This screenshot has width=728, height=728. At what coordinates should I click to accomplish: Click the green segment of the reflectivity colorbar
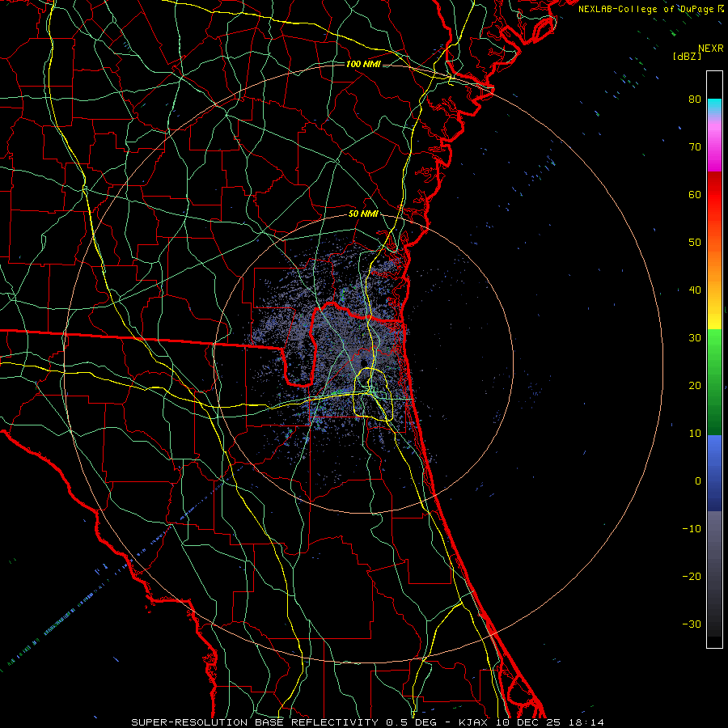pyautogui.click(x=714, y=382)
